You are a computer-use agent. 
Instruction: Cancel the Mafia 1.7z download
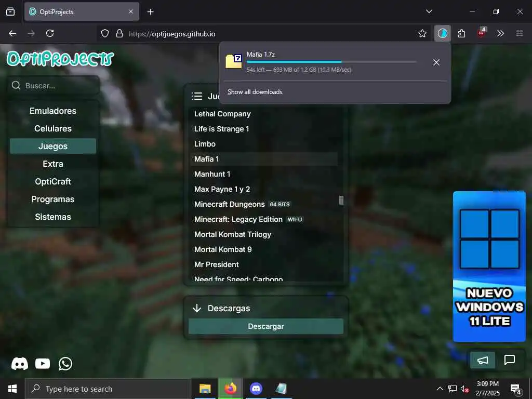pyautogui.click(x=436, y=62)
